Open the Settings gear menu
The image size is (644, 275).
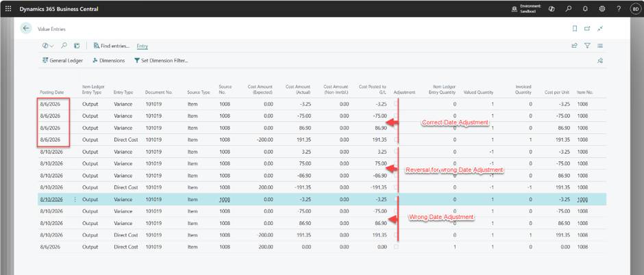coord(602,9)
